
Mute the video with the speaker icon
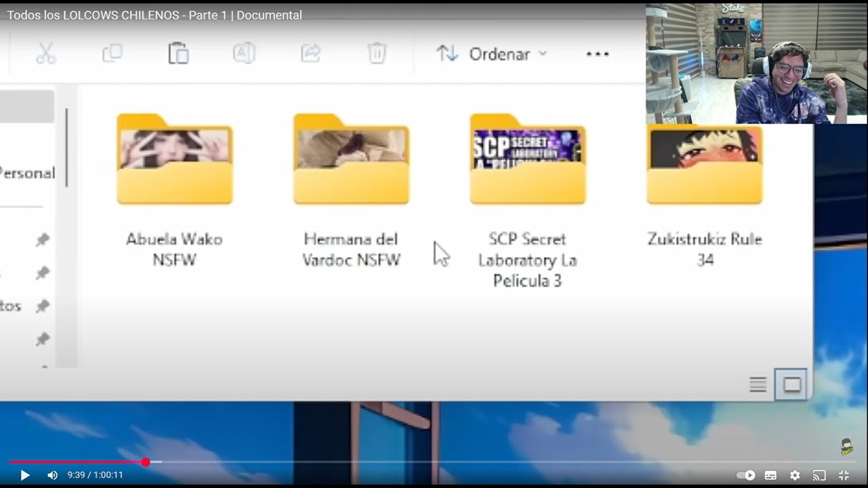52,475
